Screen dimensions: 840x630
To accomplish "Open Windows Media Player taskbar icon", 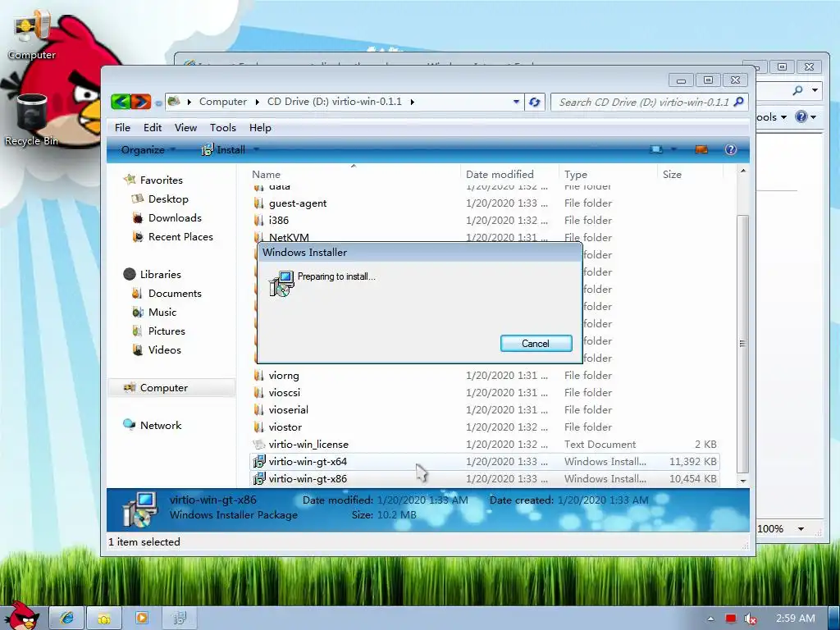I will pos(142,619).
